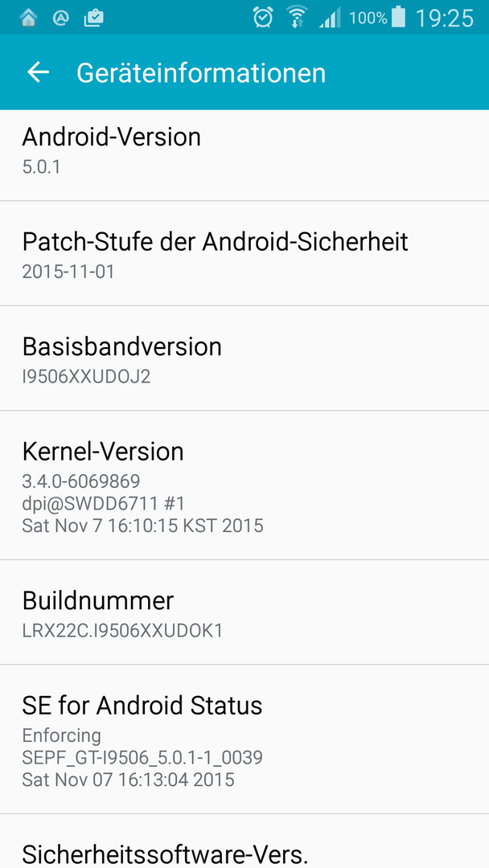Viewport: 489px width, 868px height.
Task: Tap the mobile signal strength icon
Action: click(330, 18)
